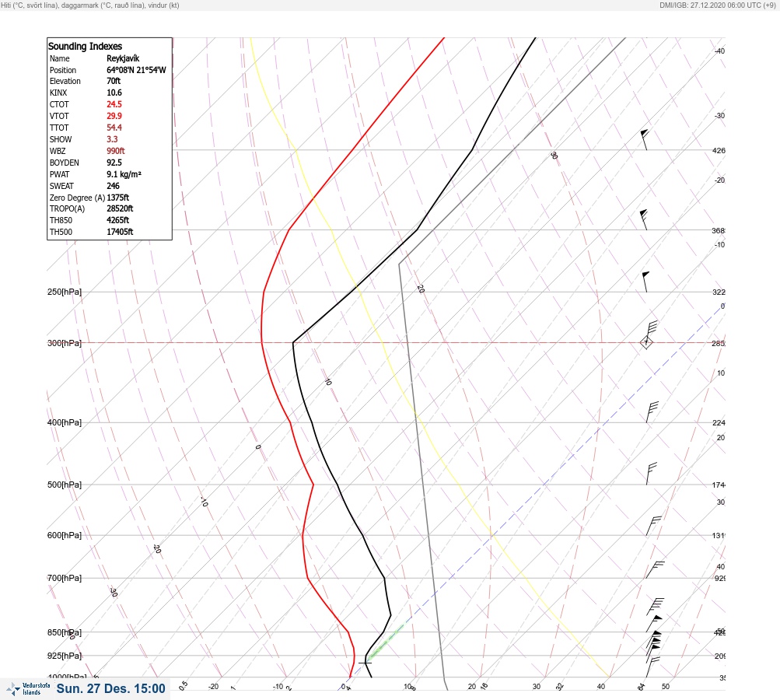
Task: Click the TROPO(A) value 28520ft
Action: (120, 208)
